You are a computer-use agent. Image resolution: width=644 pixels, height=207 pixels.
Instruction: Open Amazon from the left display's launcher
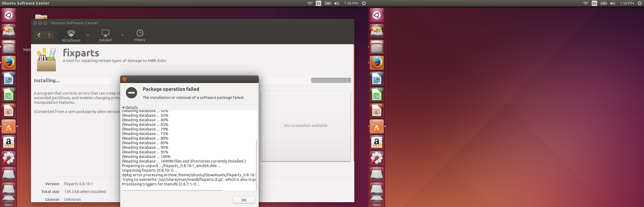pos(9,142)
